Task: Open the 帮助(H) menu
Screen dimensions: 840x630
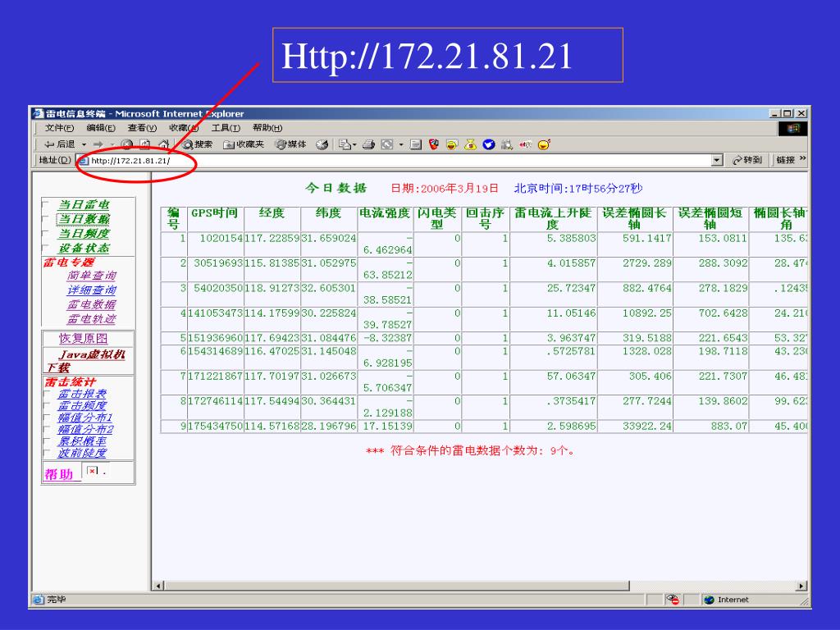Action: tap(267, 128)
